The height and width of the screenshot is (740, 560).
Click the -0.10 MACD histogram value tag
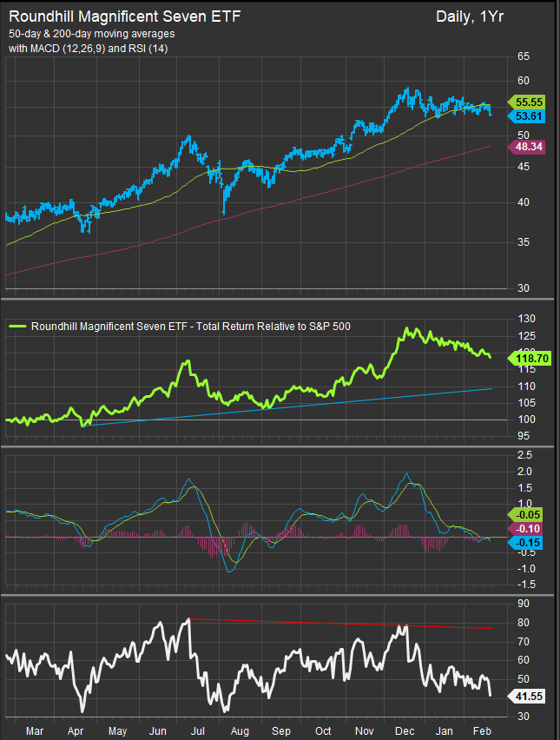coord(525,529)
